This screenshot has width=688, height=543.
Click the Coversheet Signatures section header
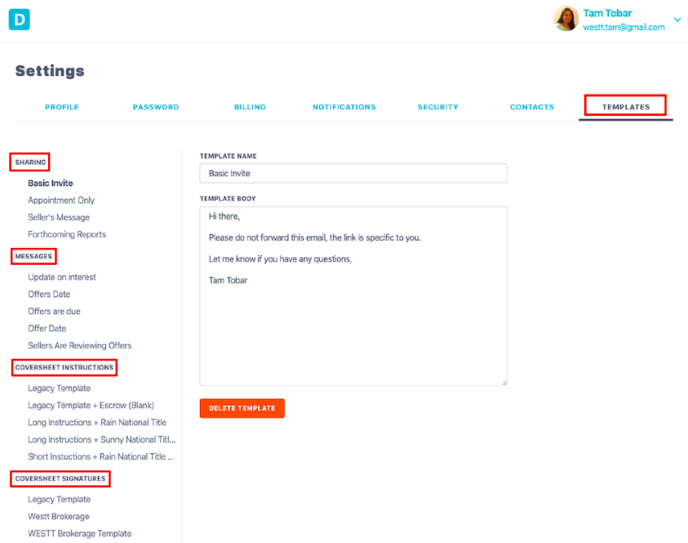click(60, 479)
